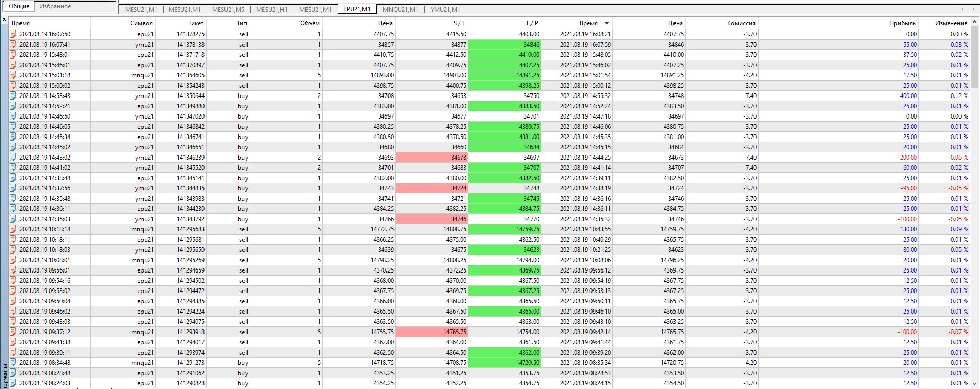
Task: Click green take-profit cell 14720.50
Action: (505, 363)
